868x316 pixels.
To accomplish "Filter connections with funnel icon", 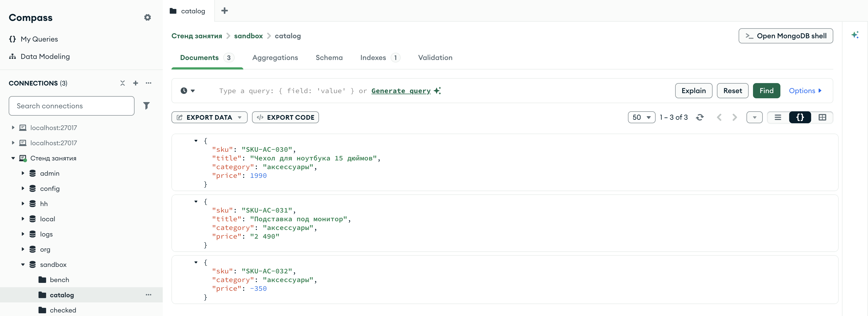I will [146, 106].
